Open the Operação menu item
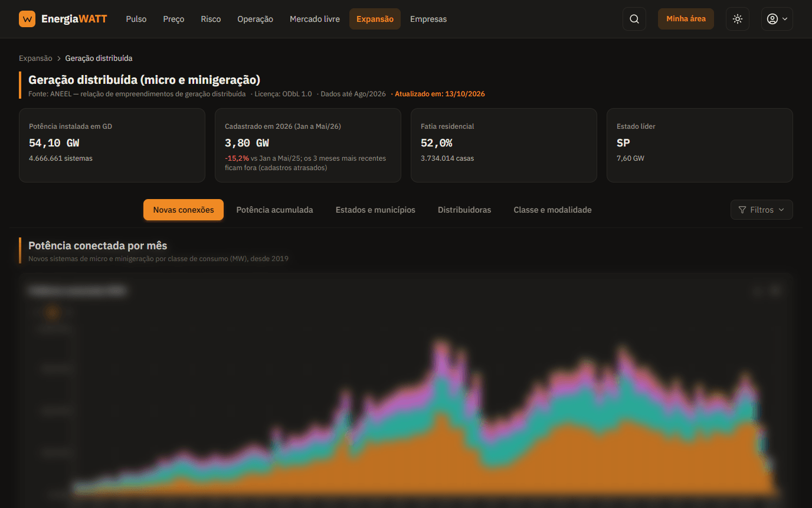The width and height of the screenshot is (812, 508). (255, 19)
